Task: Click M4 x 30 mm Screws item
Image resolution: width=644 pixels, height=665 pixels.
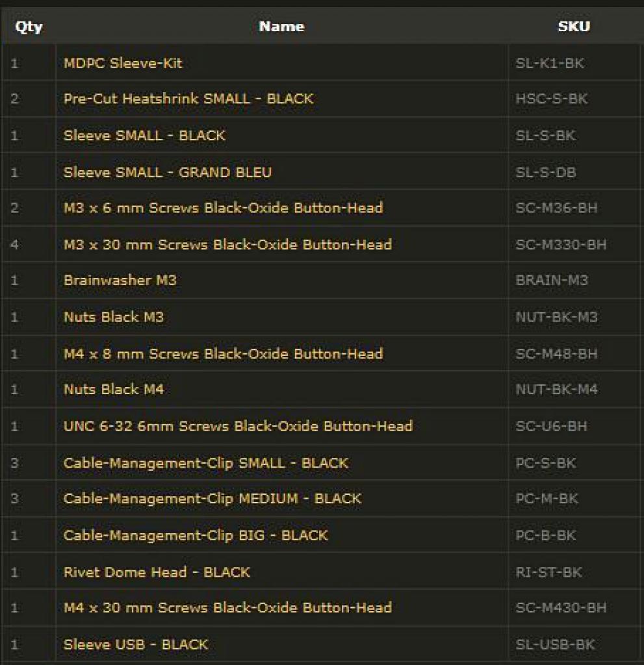Action: point(227,608)
